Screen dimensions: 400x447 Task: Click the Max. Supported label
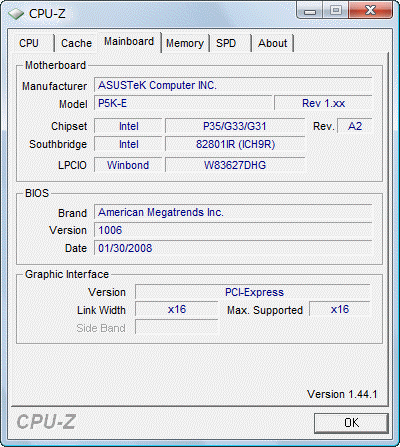pyautogui.click(x=265, y=310)
